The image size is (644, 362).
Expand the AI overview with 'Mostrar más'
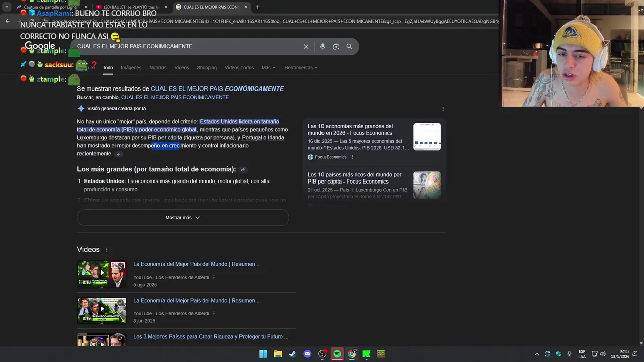[183, 218]
